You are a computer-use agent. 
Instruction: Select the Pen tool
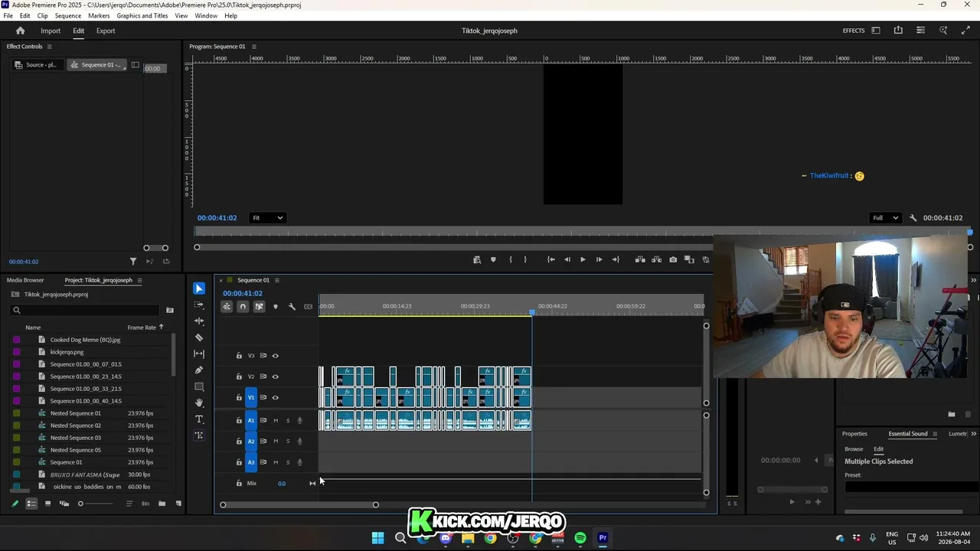click(199, 370)
